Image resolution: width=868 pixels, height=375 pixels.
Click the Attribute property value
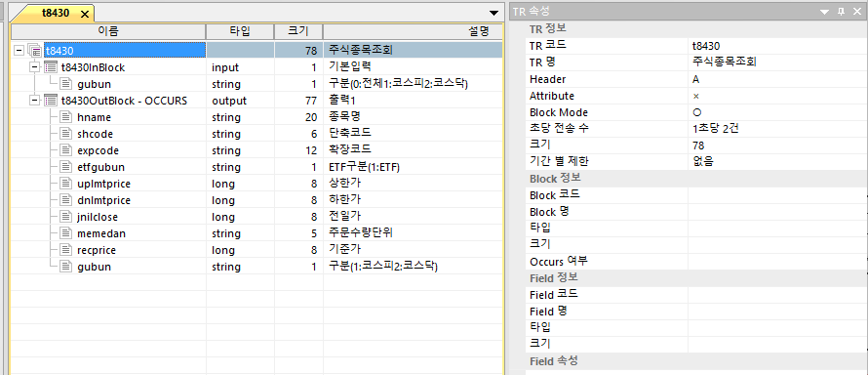tap(776, 96)
